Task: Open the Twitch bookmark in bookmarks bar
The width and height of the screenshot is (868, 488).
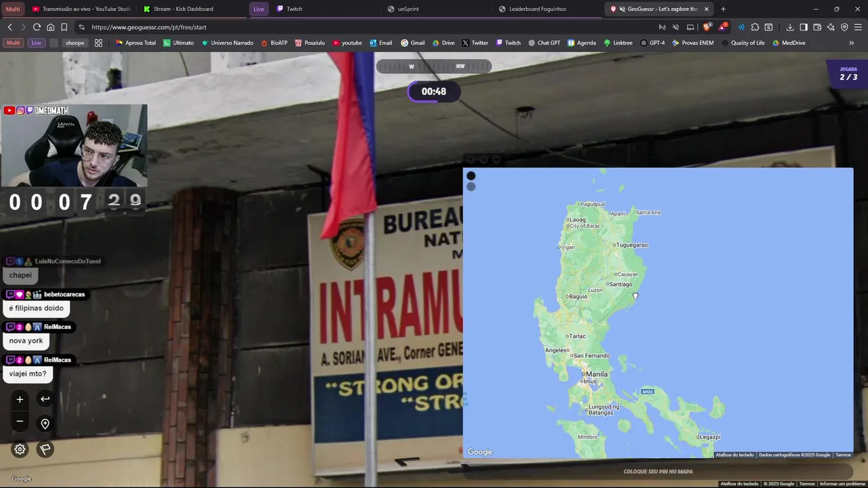Action: [x=508, y=43]
